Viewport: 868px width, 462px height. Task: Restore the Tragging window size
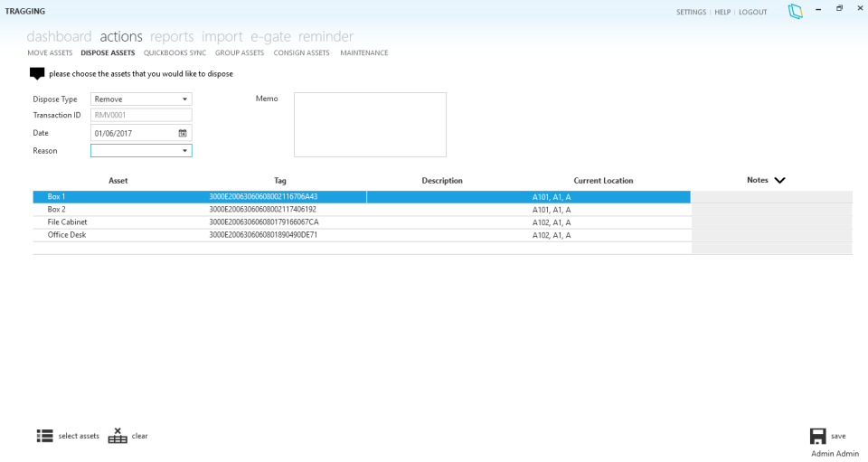click(x=839, y=8)
